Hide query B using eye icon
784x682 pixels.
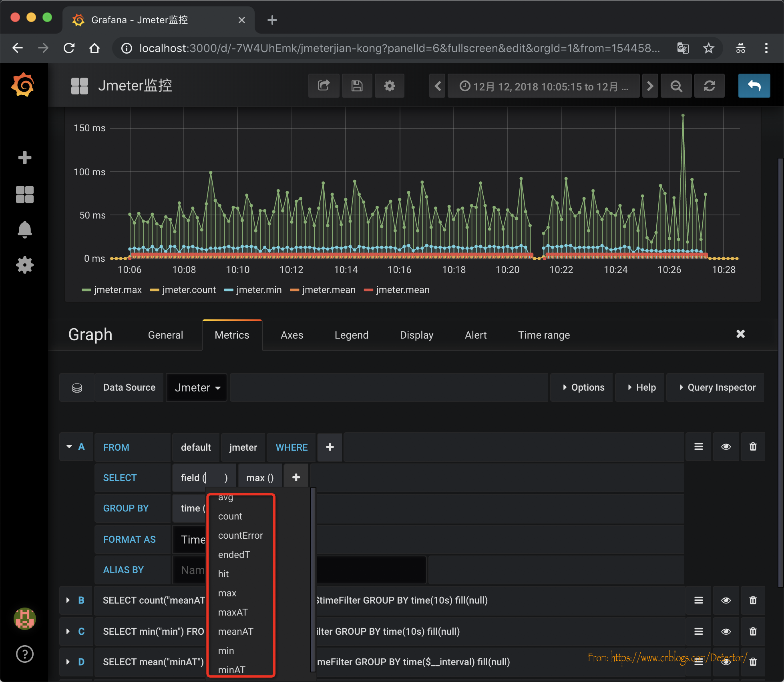[726, 600]
